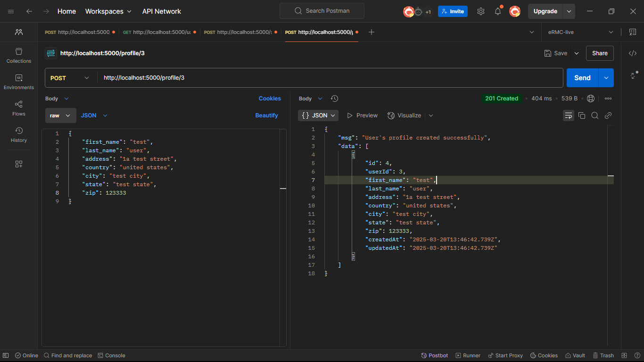Open response more options ellipsis
The image size is (644, 362).
click(x=608, y=99)
